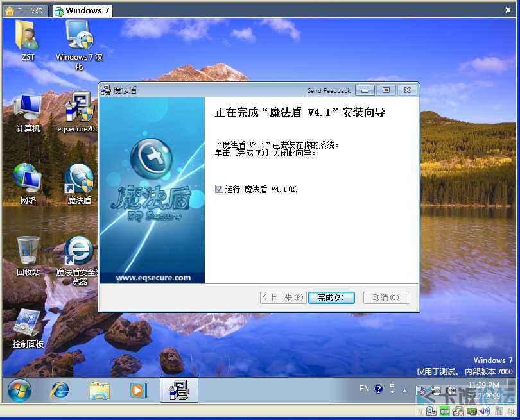Click the VM sound status icon

coord(485,411)
